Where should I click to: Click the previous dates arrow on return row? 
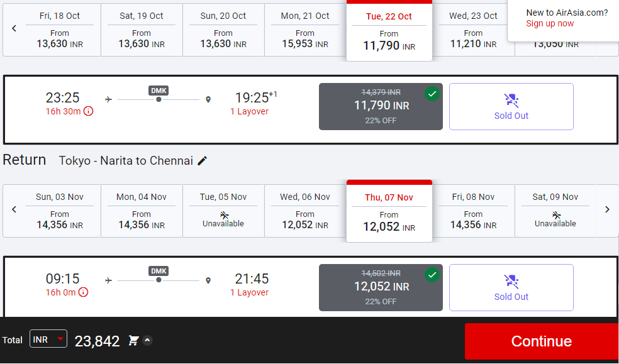point(14,209)
